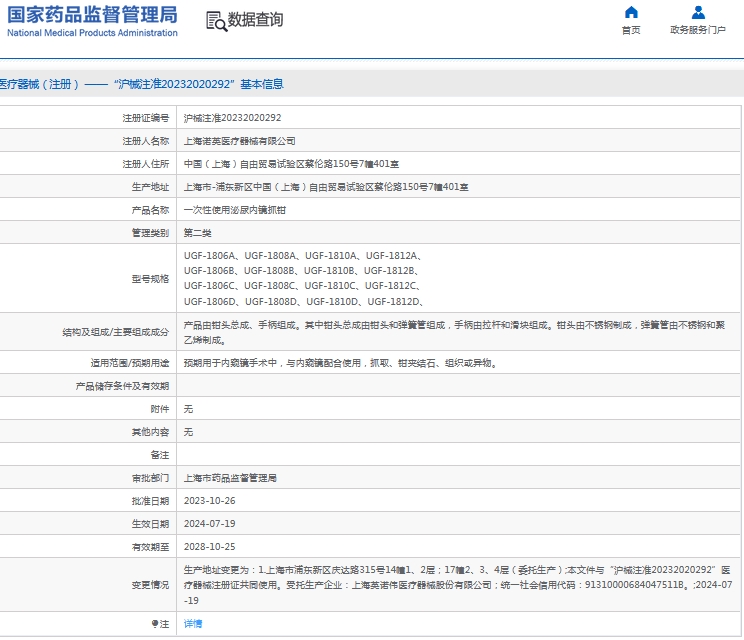Open the 首页 link text
The width and height of the screenshot is (744, 640).
(631, 30)
